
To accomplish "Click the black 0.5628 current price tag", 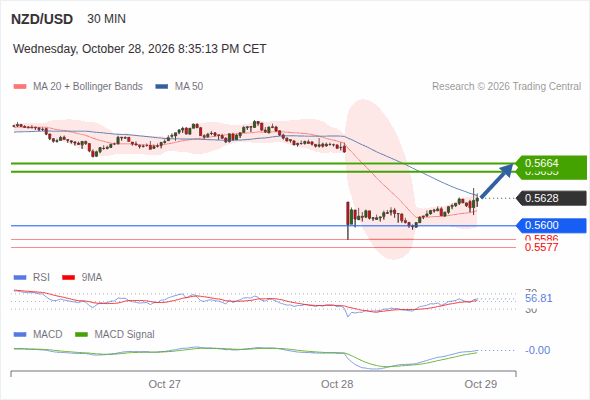I will pos(551,198).
